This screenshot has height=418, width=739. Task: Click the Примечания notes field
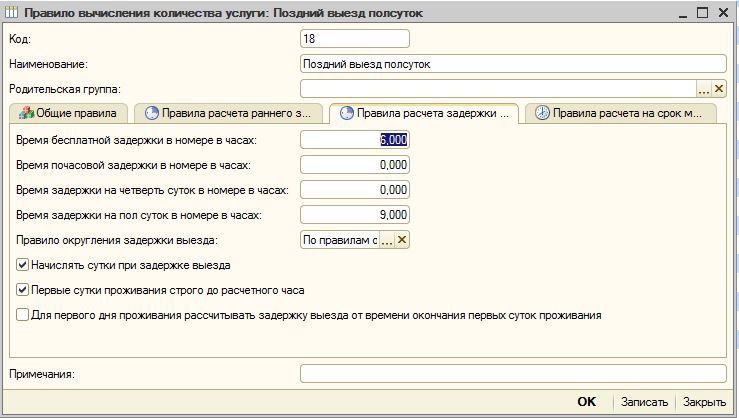click(x=513, y=374)
